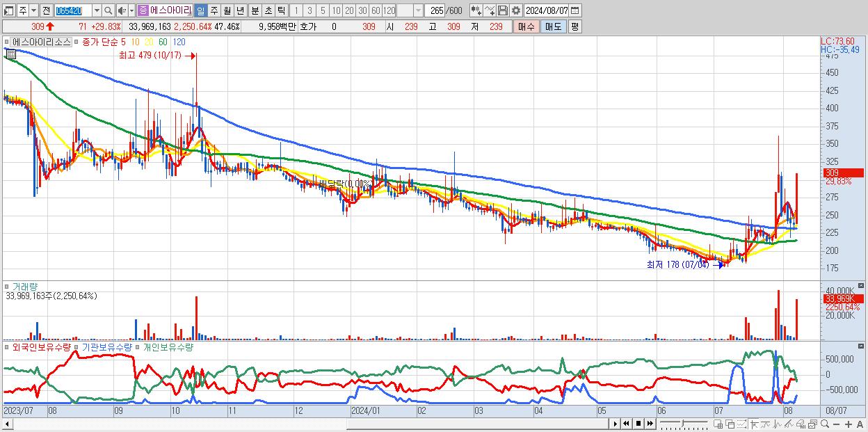
Task: Click the 전 button next to stock code
Action: pos(46,10)
